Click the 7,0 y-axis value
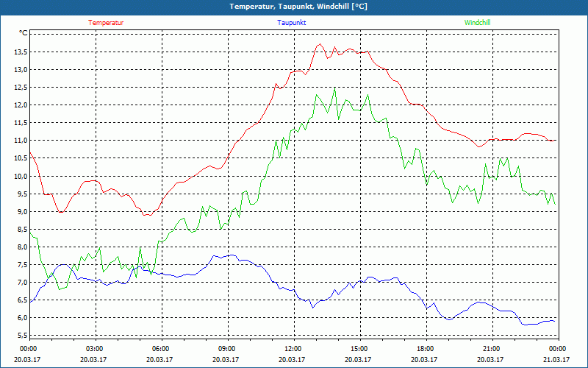This screenshot has height=368, width=588. [22, 282]
